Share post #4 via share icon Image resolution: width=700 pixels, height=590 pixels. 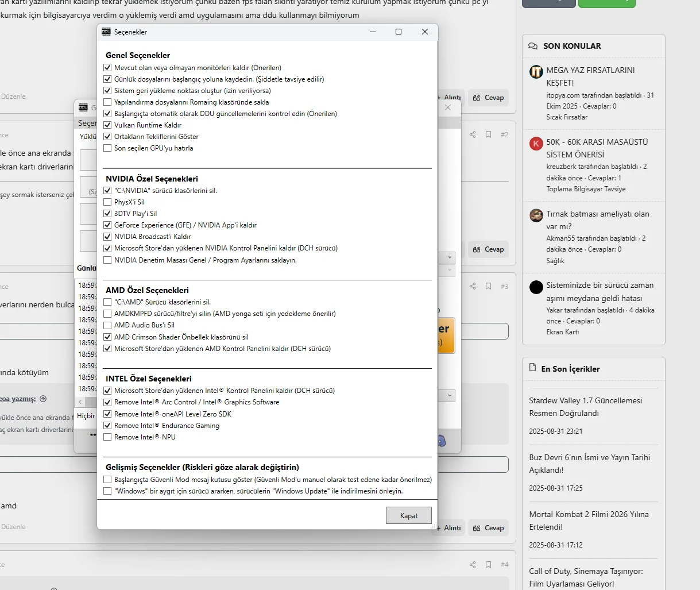point(473,565)
